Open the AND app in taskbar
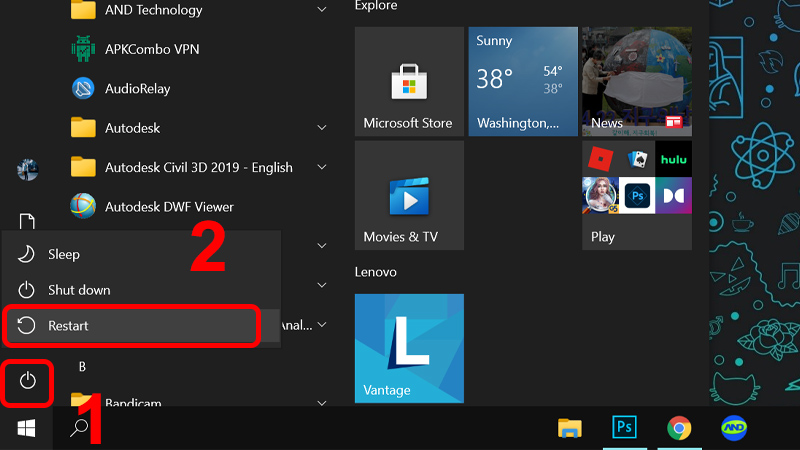Viewport: 800px width, 450px height. (x=734, y=428)
